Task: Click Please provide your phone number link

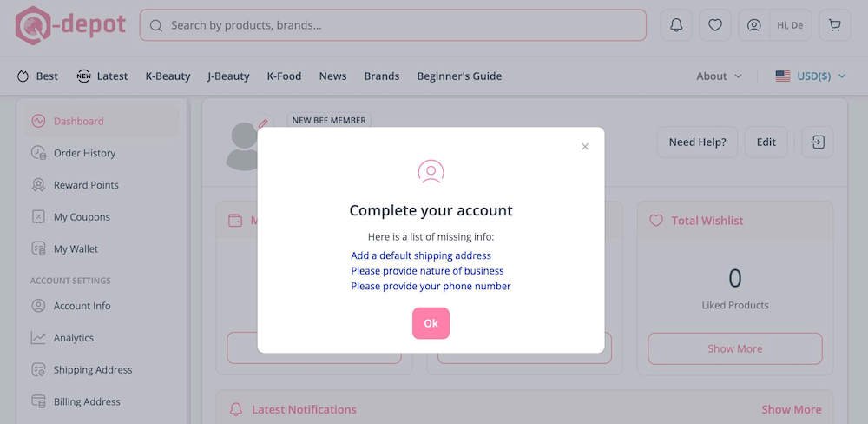Action: tap(431, 286)
